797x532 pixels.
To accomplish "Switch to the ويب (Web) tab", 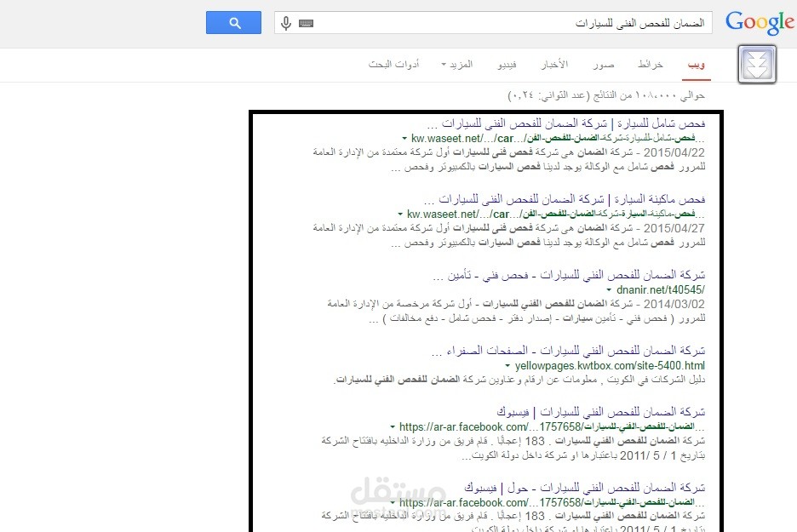I will coord(696,65).
